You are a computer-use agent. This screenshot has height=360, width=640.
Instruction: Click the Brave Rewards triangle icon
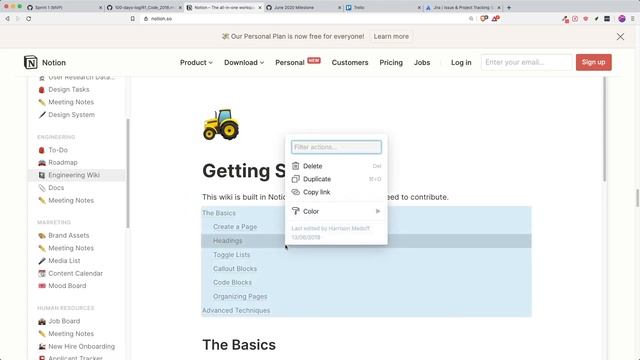coord(496,18)
